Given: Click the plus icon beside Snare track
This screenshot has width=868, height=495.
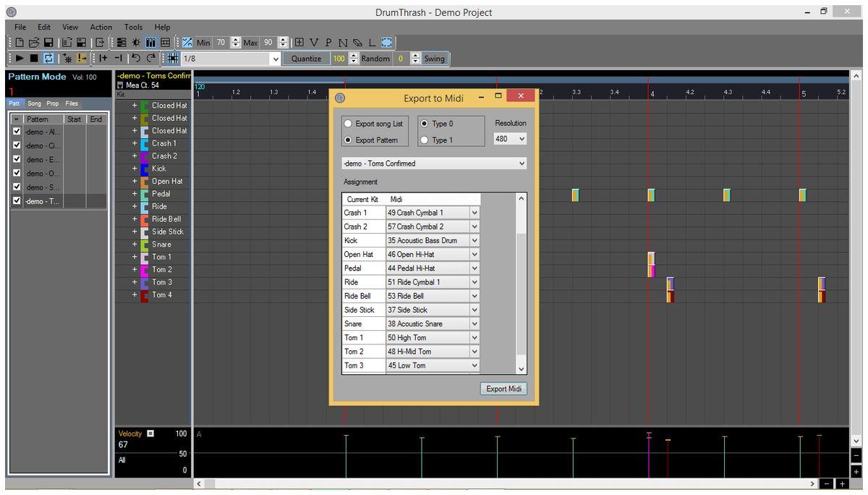Looking at the screenshot, I should coord(134,245).
